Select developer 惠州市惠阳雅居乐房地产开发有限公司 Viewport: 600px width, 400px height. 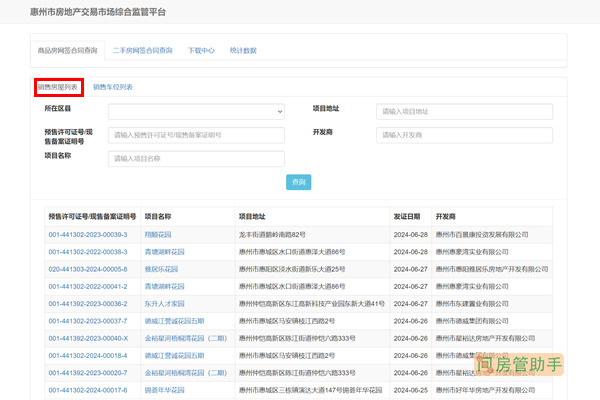(492, 269)
